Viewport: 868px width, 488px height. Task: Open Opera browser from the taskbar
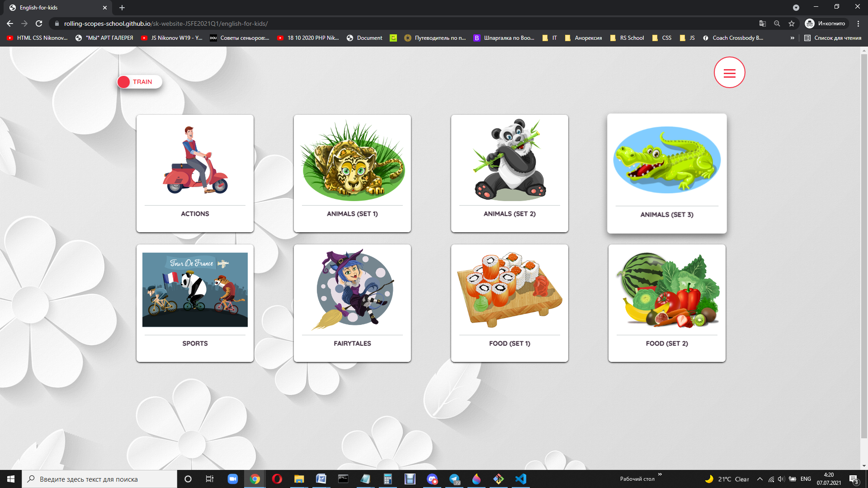tap(277, 479)
